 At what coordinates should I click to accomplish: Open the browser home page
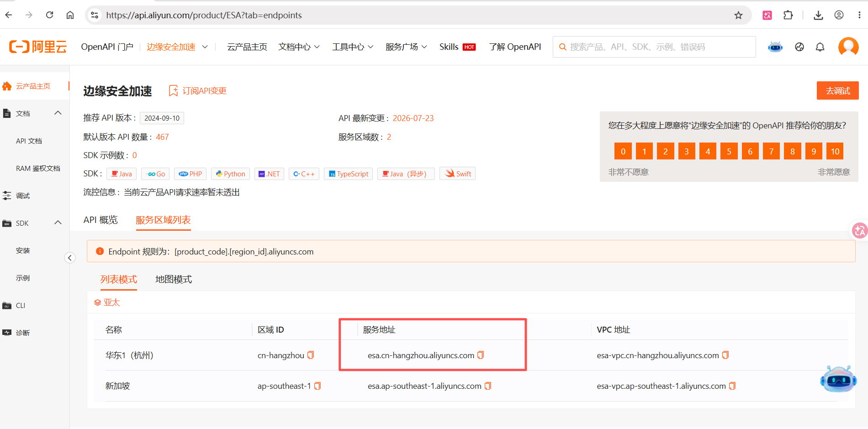click(x=70, y=15)
